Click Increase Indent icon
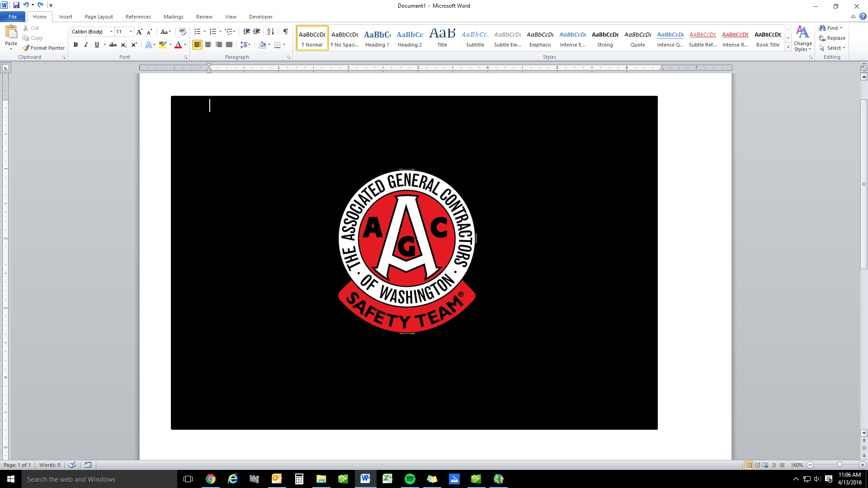Viewport: 868px width, 488px height. tap(257, 32)
